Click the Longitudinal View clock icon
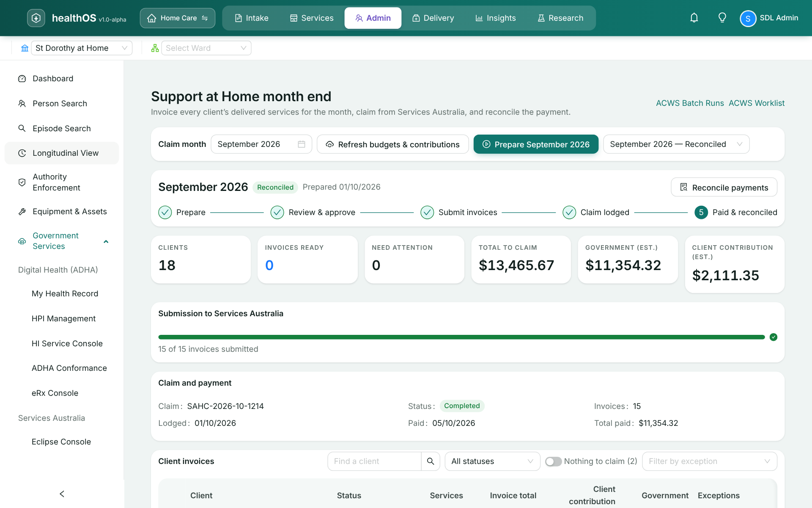Image resolution: width=812 pixels, height=508 pixels. (x=22, y=153)
